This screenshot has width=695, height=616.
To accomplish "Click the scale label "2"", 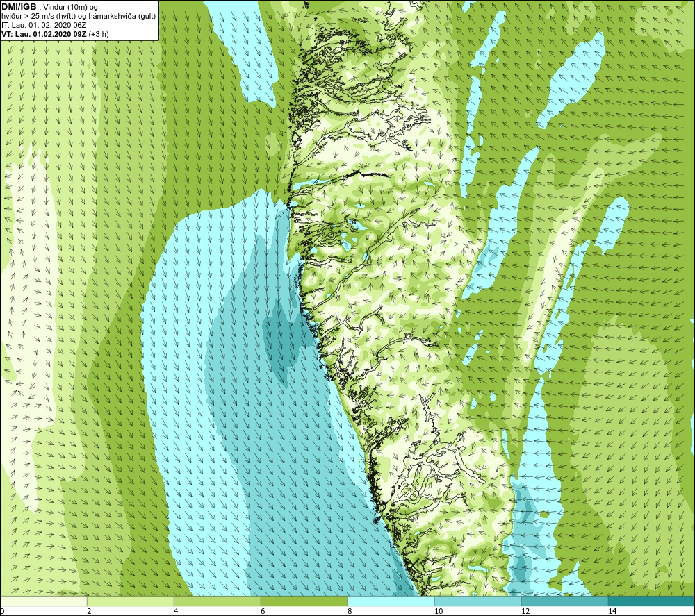I will tap(89, 611).
